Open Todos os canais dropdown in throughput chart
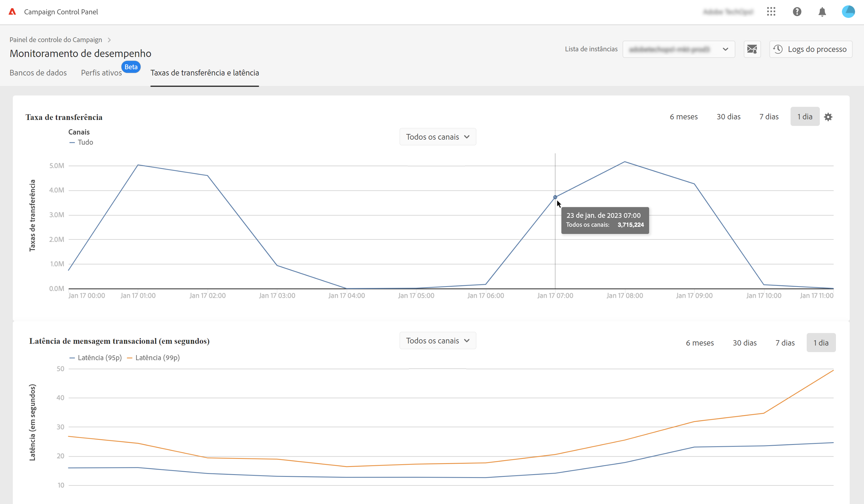The width and height of the screenshot is (864, 504). click(x=438, y=137)
